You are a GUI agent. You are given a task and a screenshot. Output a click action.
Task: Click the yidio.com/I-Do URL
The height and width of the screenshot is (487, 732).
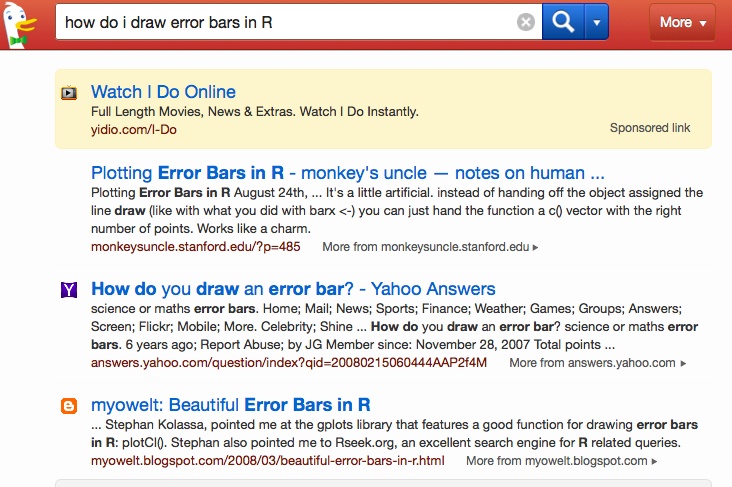[x=133, y=130]
